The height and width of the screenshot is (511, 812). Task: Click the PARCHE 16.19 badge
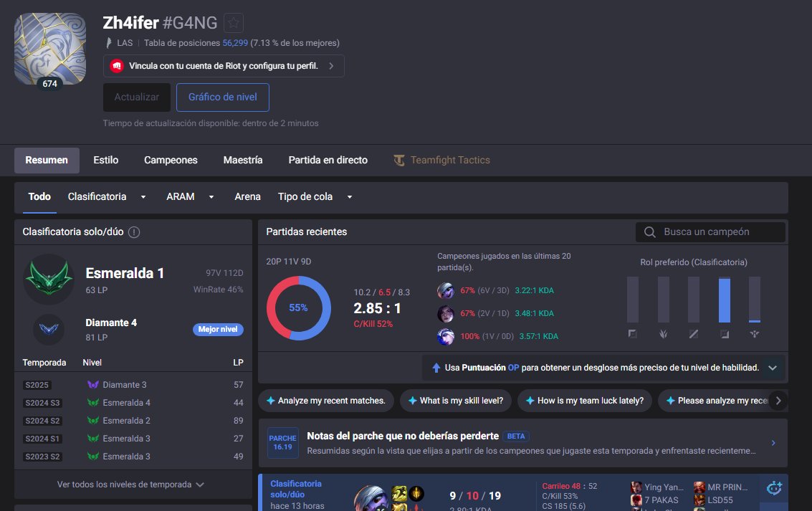[283, 443]
